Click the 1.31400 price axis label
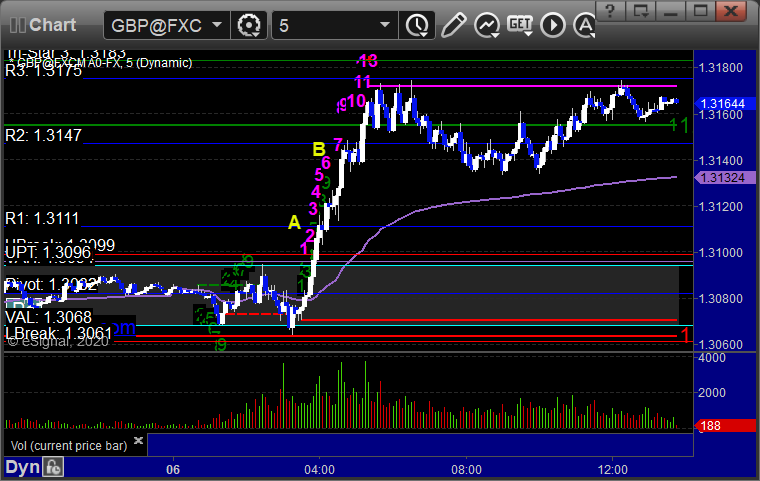 pyautogui.click(x=720, y=160)
